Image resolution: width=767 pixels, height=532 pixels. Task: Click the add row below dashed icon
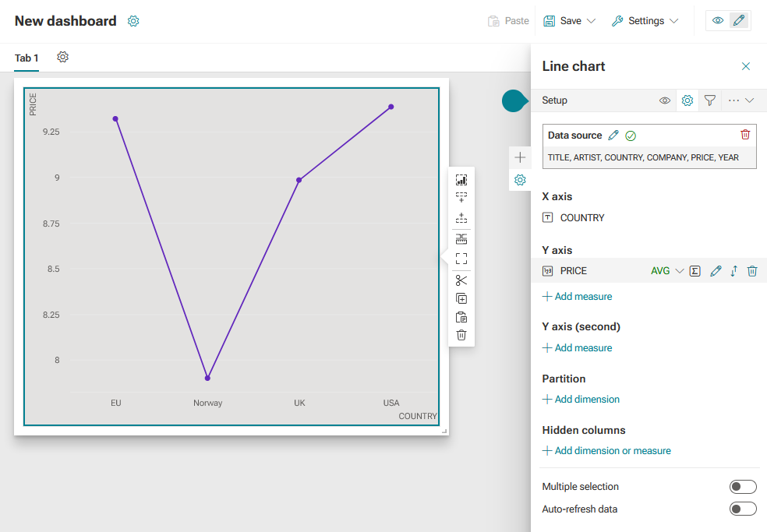[461, 197]
